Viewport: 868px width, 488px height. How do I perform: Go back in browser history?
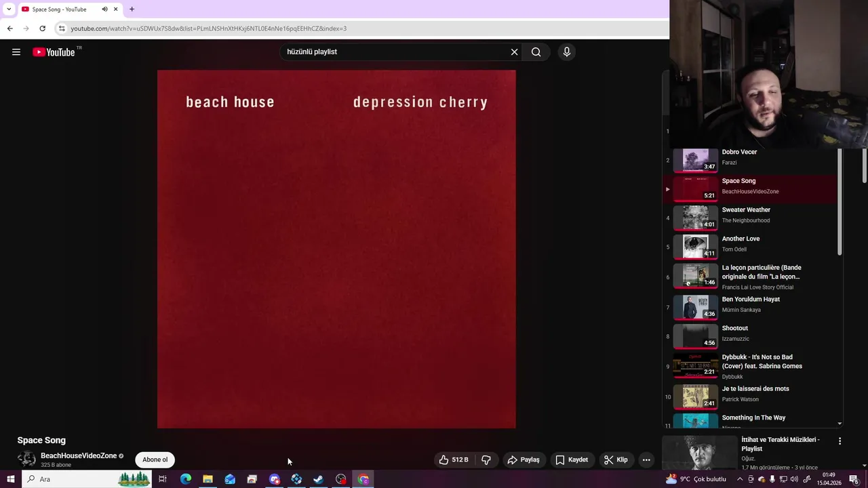coord(9,28)
